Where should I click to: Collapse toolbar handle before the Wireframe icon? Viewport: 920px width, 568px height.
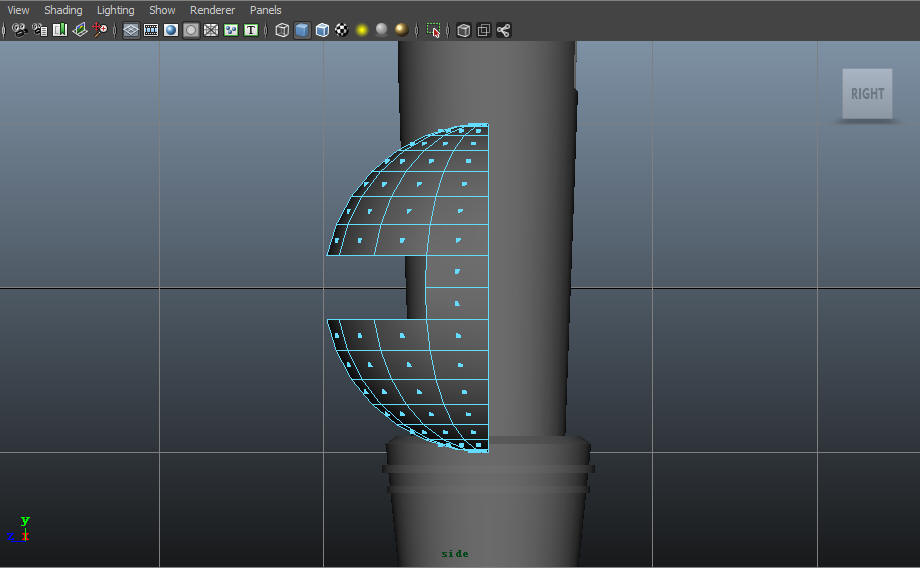(266, 30)
